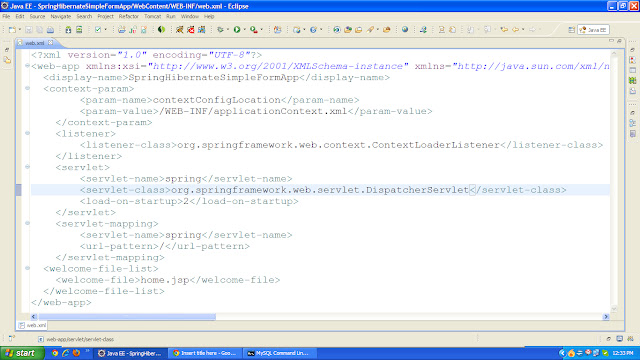This screenshot has height=360, width=640.
Task: Open the Tomcat menu
Action: coord(152,17)
